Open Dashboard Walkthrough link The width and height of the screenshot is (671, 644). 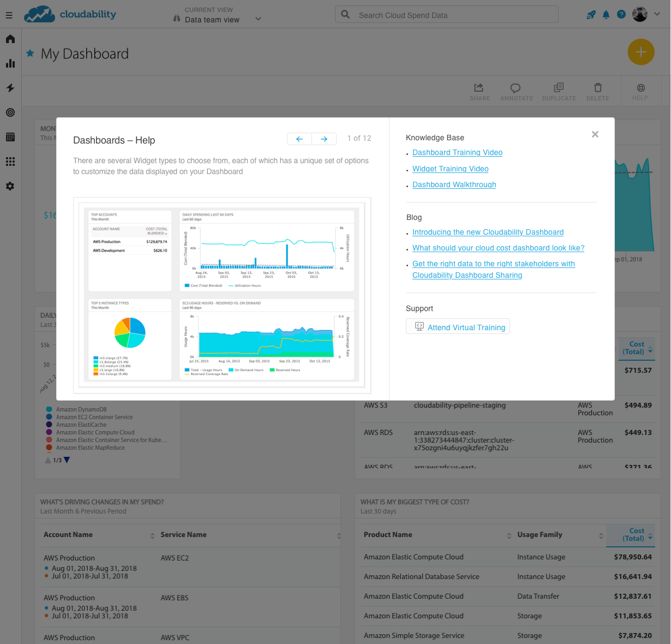(x=454, y=185)
